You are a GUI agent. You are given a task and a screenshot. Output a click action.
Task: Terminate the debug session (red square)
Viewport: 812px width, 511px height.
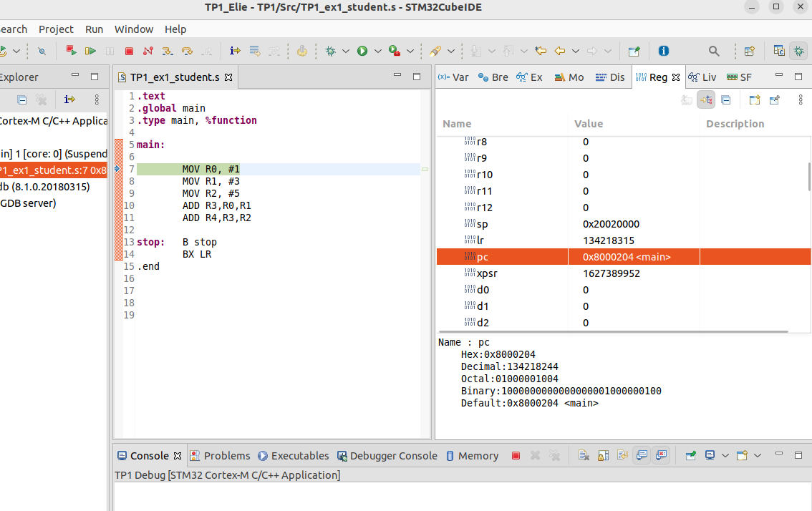(x=129, y=51)
